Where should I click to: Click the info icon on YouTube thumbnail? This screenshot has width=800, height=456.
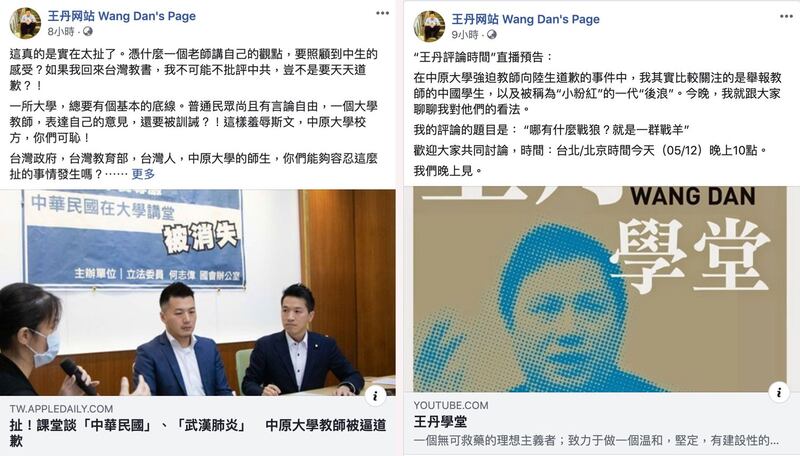tap(779, 392)
